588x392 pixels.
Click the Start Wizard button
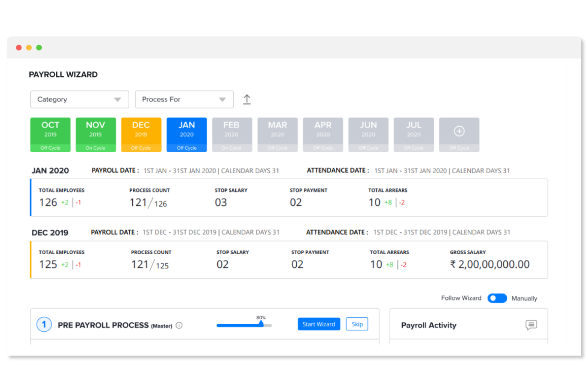pyautogui.click(x=319, y=324)
